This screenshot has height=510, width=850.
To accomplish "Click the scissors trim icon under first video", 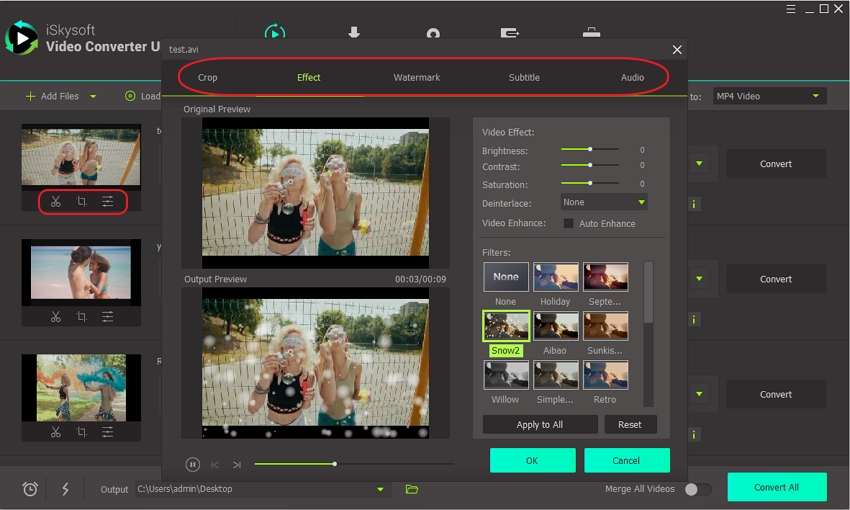I will (56, 202).
